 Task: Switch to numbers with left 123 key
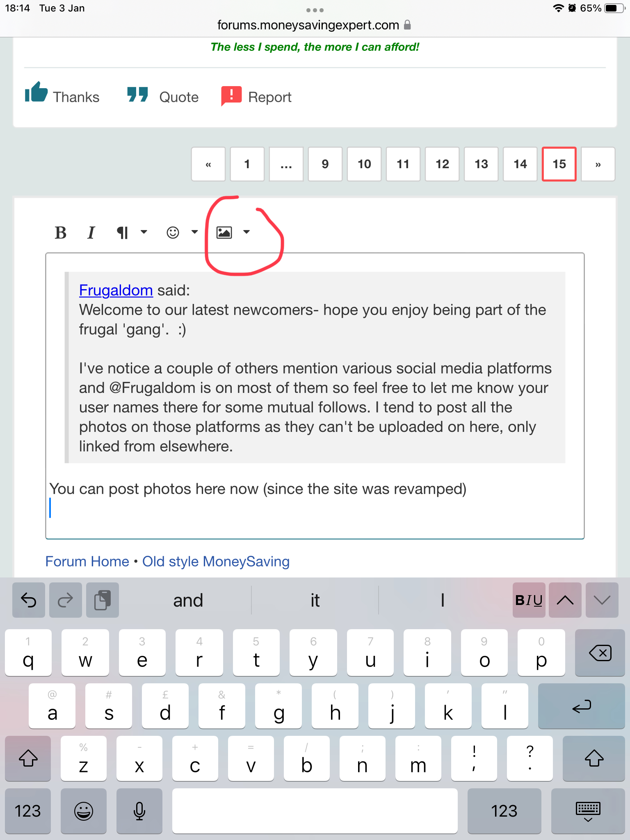(x=28, y=811)
